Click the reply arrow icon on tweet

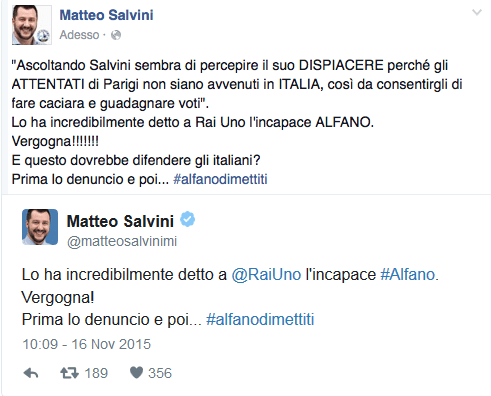click(31, 373)
